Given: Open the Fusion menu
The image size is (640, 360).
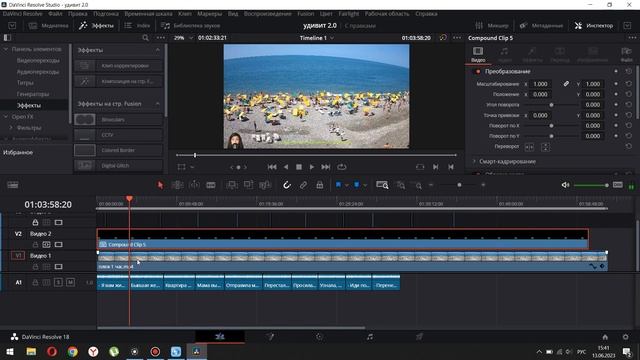Looking at the screenshot, I should click(305, 13).
